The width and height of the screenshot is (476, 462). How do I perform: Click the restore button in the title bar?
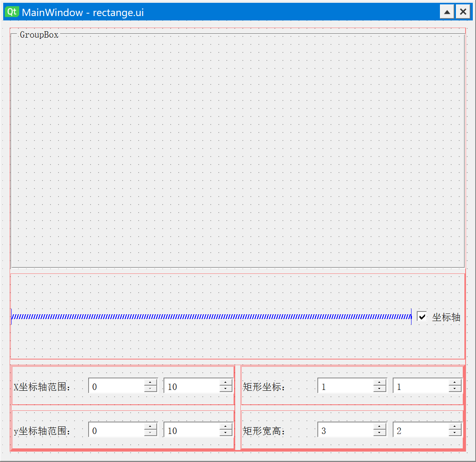[446, 12]
